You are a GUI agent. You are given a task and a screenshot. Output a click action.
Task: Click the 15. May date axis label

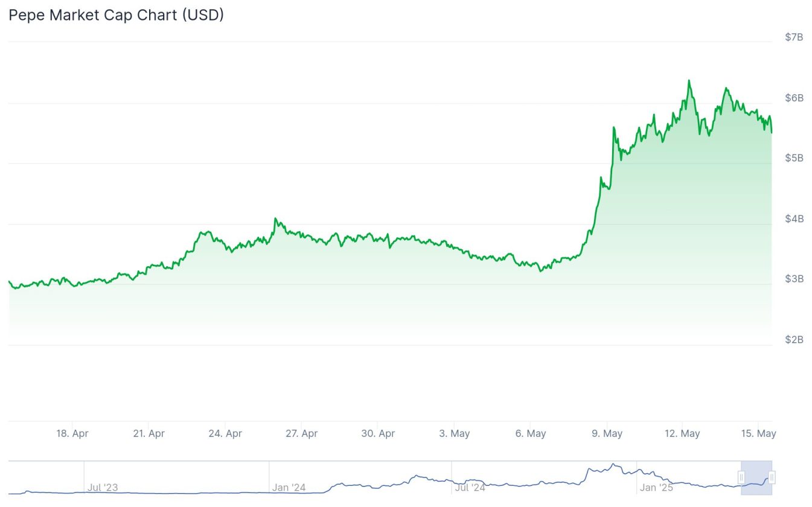[x=759, y=433]
